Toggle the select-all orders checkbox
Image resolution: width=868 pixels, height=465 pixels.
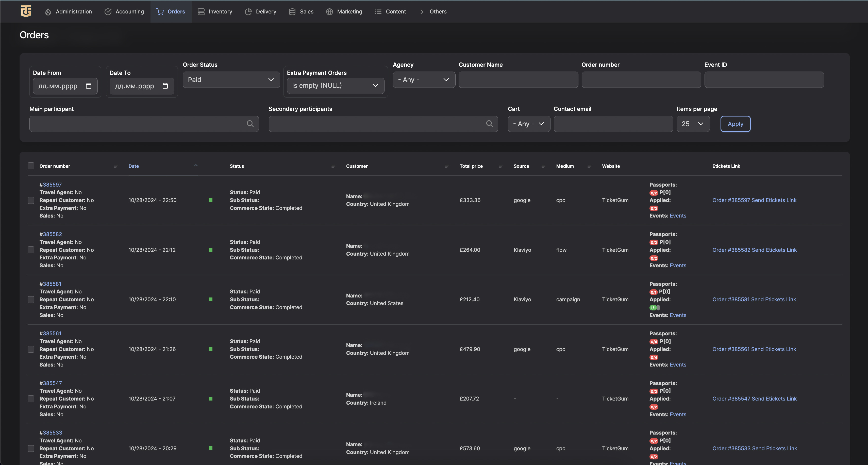coord(31,166)
